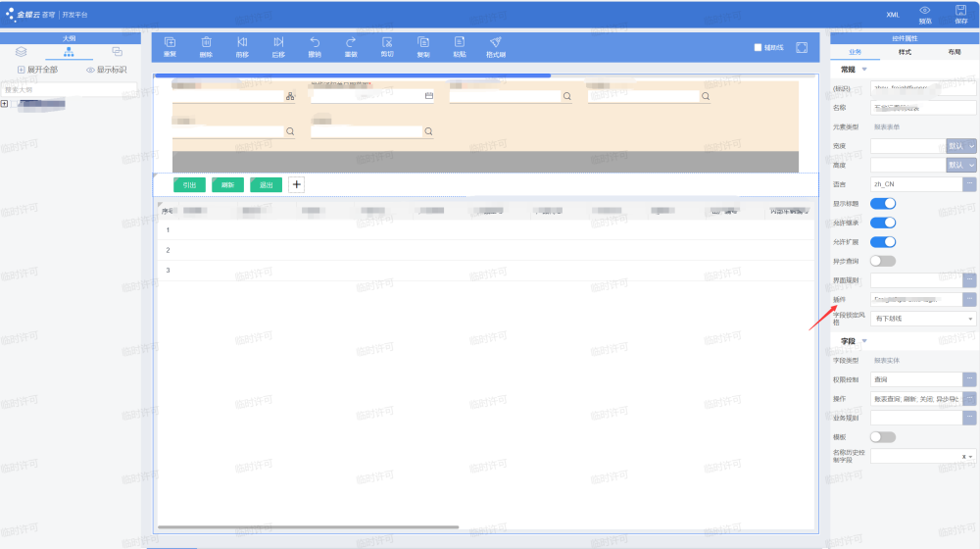Open the 高度 unit dropdown (默认)
The height and width of the screenshot is (549, 980).
coord(960,165)
